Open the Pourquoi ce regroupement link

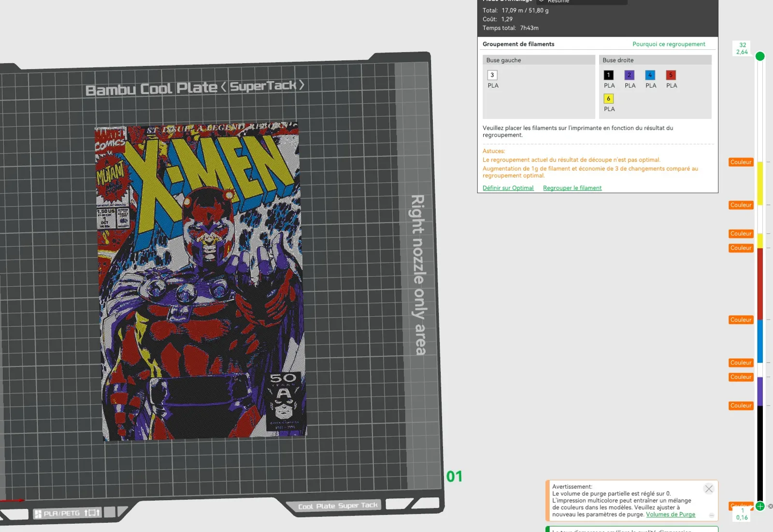[x=669, y=44]
